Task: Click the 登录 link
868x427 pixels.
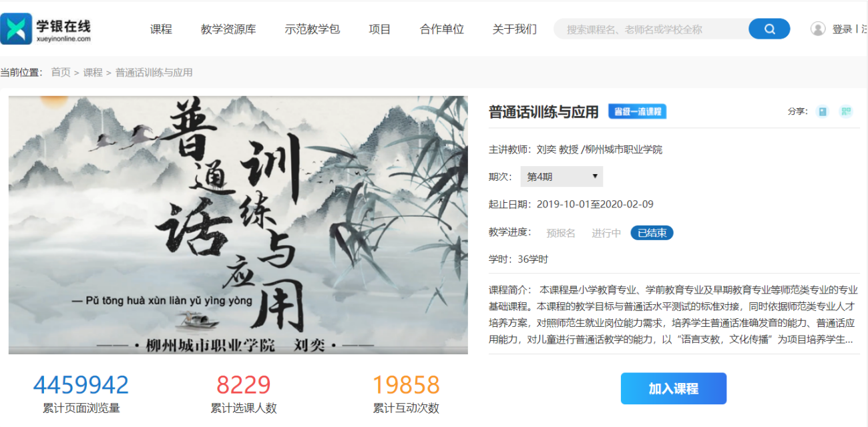Action: [842, 29]
